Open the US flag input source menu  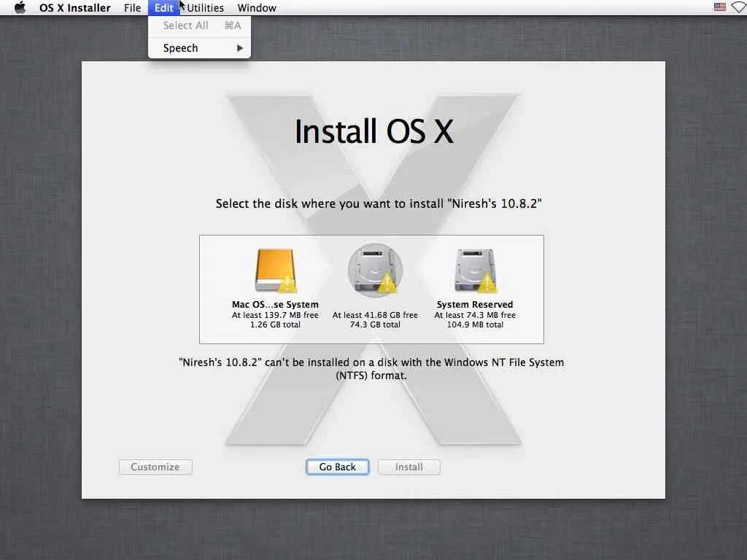[x=720, y=7]
